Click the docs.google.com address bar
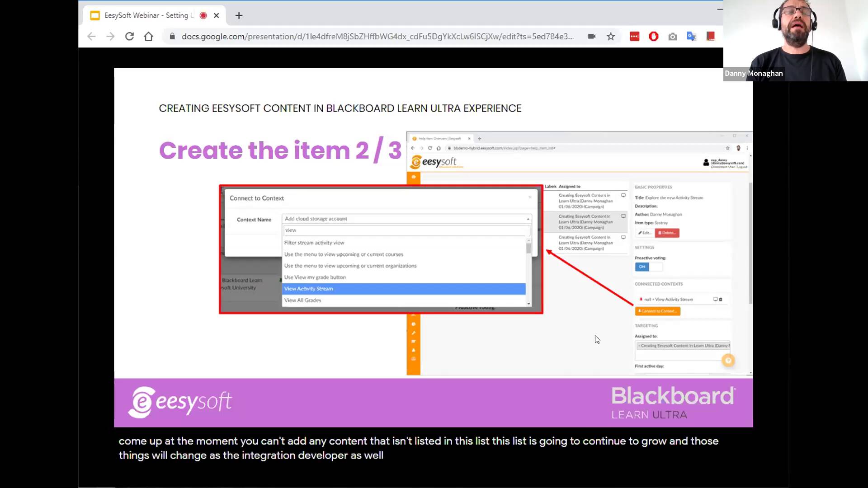The width and height of the screenshot is (868, 488). (377, 37)
